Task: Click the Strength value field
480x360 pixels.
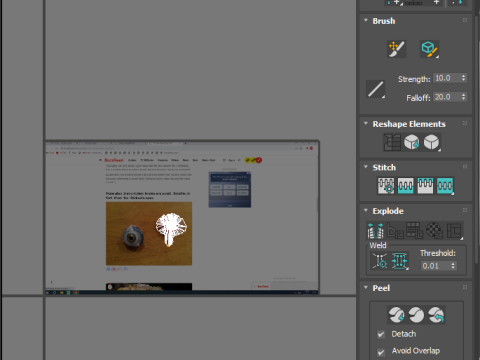Action: point(447,78)
